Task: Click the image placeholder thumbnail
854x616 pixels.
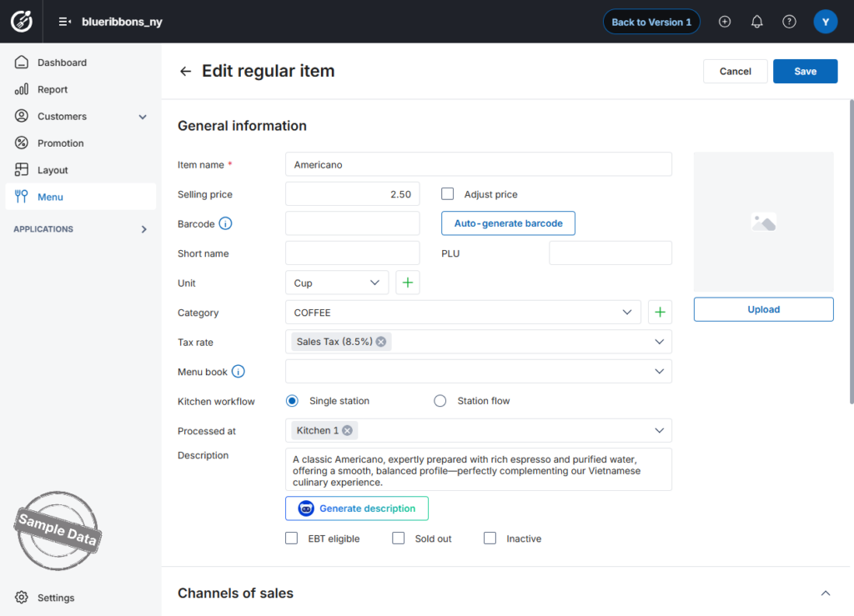Action: 763,222
